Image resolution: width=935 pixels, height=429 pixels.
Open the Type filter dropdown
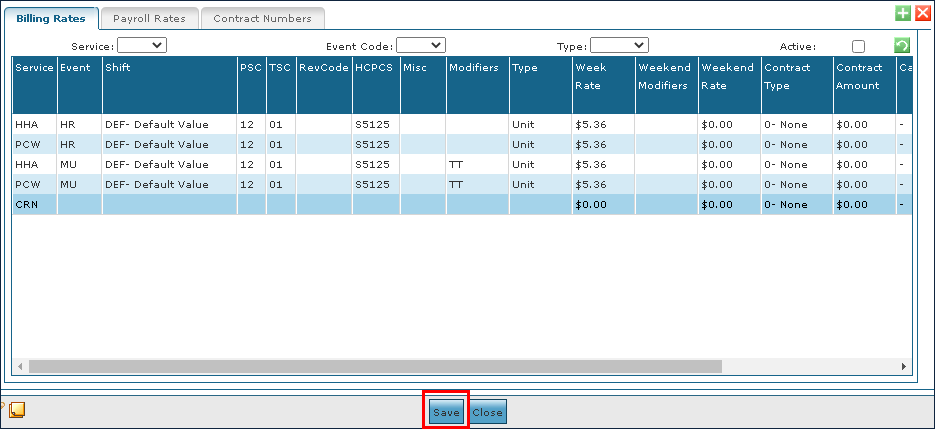(x=619, y=45)
